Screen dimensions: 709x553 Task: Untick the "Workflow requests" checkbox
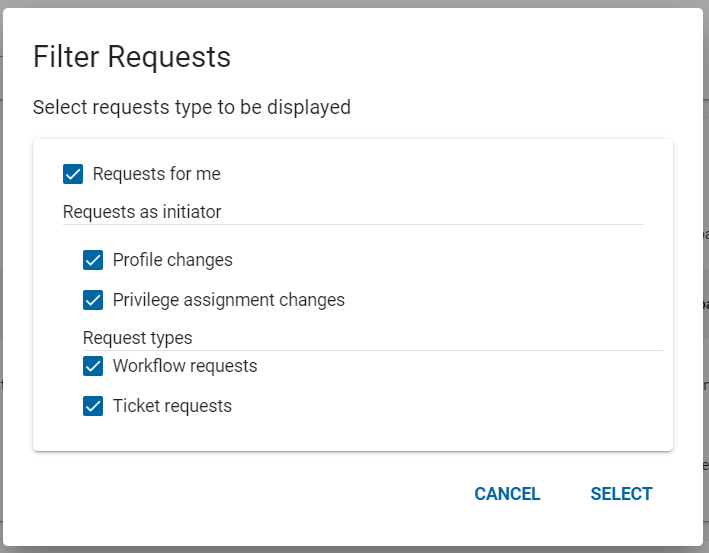pos(93,366)
